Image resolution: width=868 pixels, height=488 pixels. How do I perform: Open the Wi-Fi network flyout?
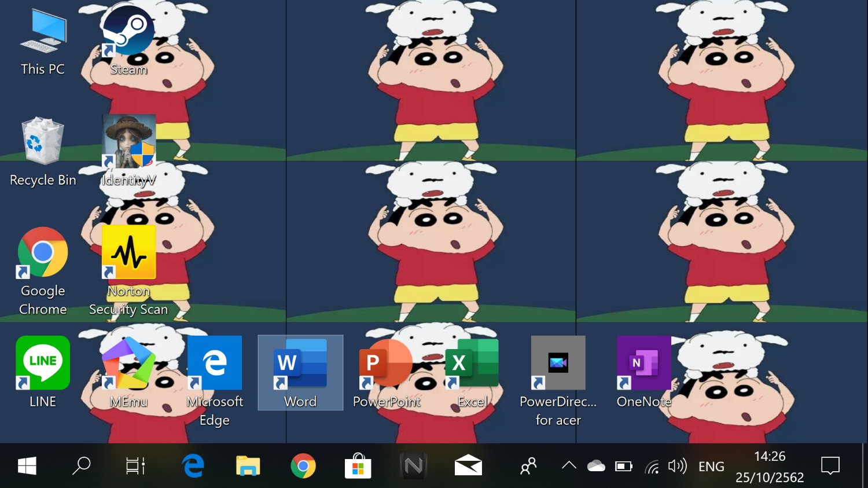(x=652, y=466)
